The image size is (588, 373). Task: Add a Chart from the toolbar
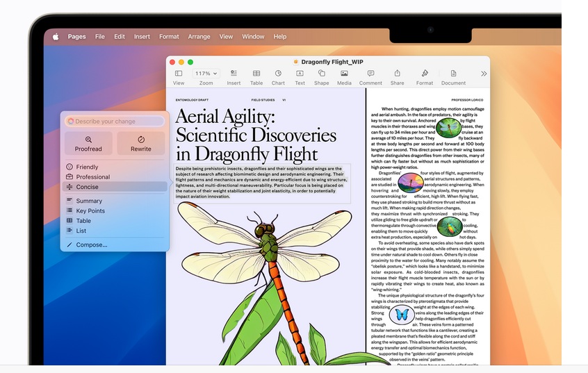coord(278,74)
